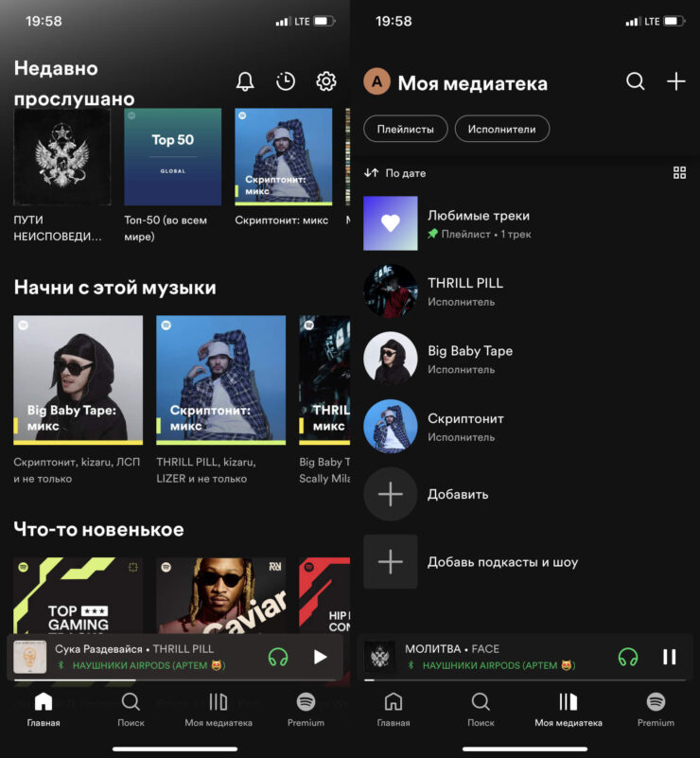Open Top 50 Global playlist thumbnail
The width and height of the screenshot is (700, 758).
click(x=173, y=156)
